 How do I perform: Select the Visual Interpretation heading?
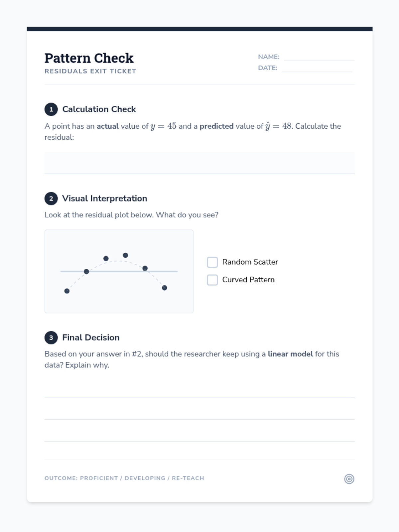coord(104,199)
